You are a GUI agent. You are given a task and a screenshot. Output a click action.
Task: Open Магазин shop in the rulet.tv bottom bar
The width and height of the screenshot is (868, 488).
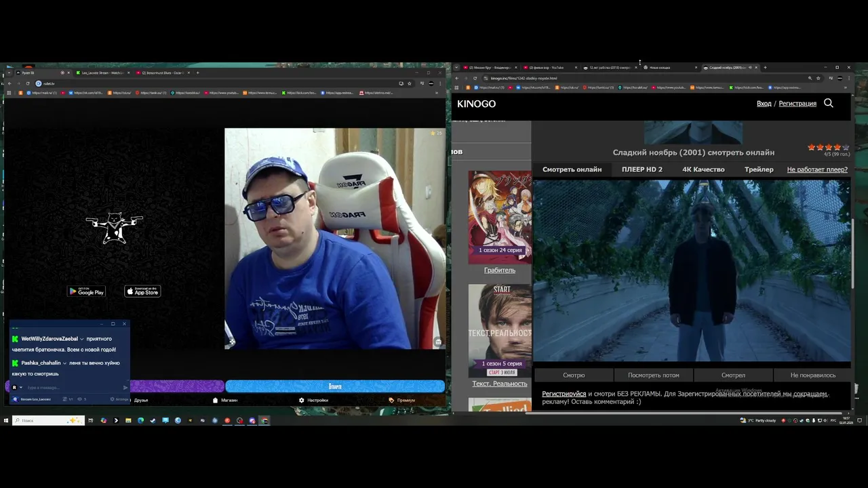click(225, 400)
